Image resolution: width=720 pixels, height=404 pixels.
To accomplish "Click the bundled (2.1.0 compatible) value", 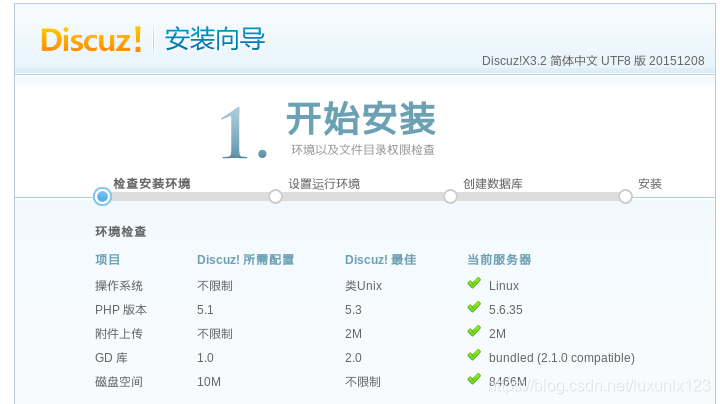I will coord(562,358).
